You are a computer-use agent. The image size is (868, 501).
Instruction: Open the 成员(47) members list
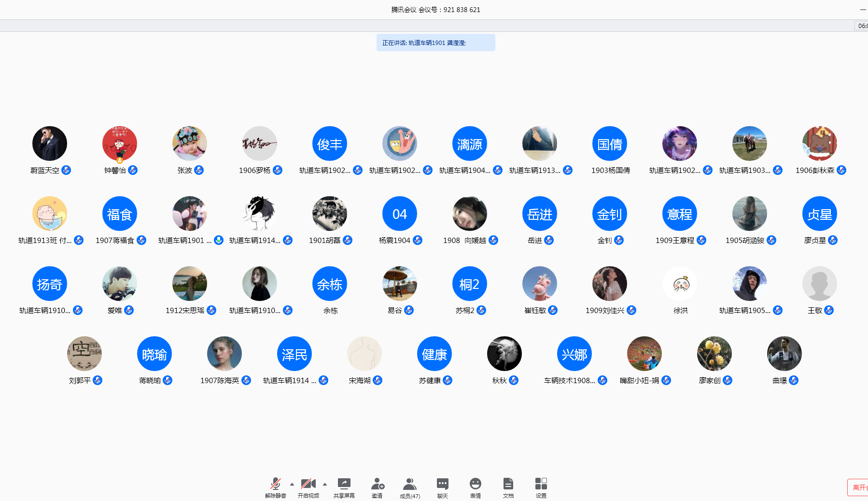point(410,487)
